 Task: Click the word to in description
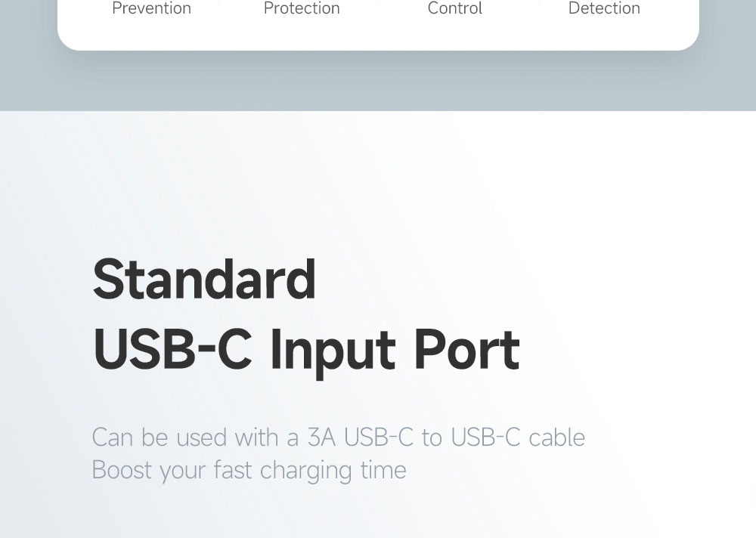(432, 438)
